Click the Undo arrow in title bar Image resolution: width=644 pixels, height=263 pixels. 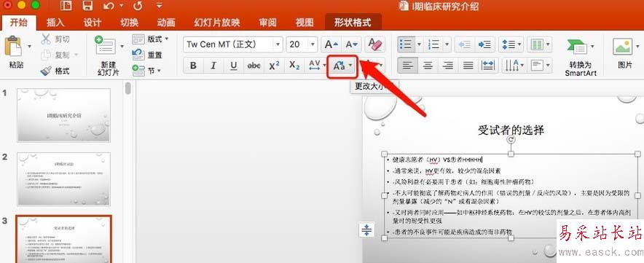point(109,6)
